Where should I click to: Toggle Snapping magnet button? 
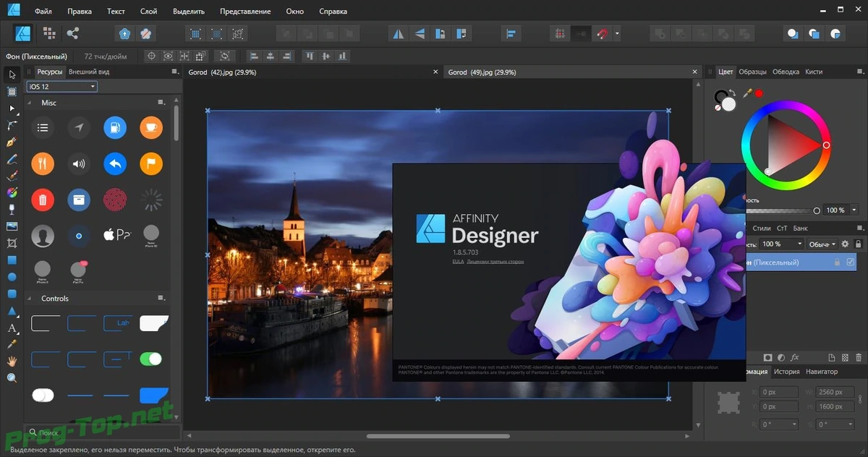(x=602, y=33)
